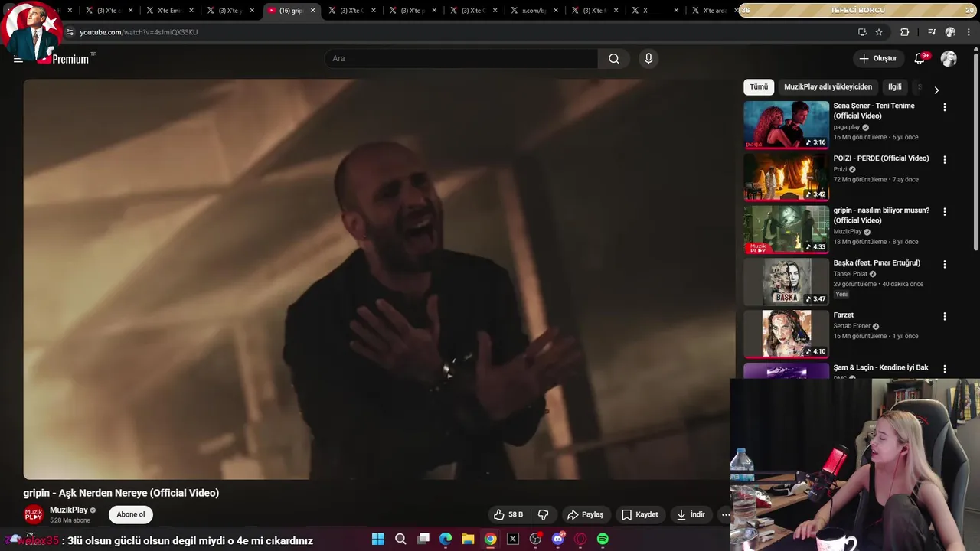Click the Tansel Polat channel name
Viewport: 980px width, 551px height.
pos(851,274)
